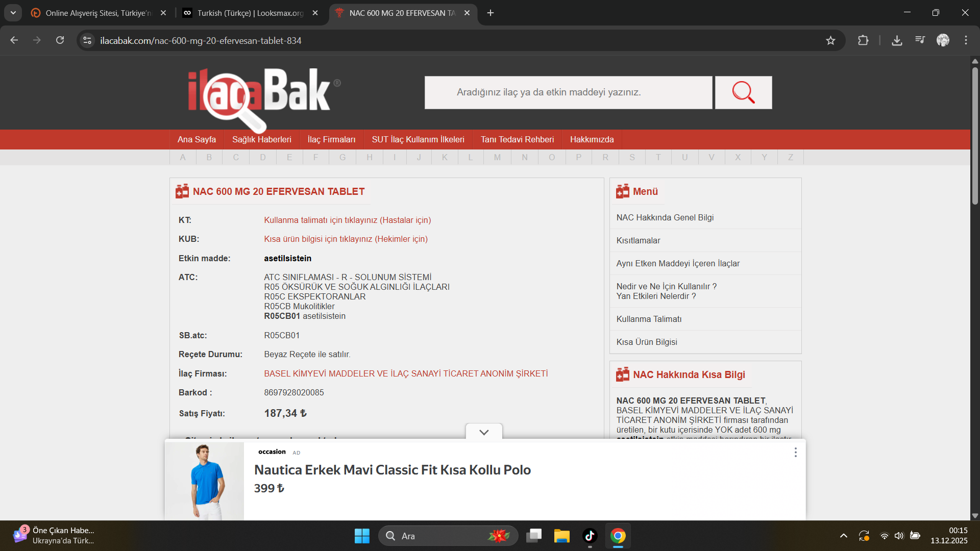
Task: Collapse the ad banner with the chevron
Action: pos(484,432)
